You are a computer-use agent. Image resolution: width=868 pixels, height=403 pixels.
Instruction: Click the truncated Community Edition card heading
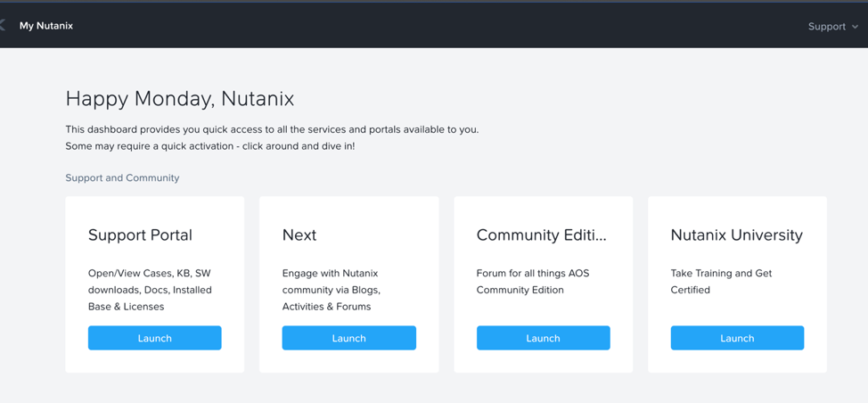542,234
